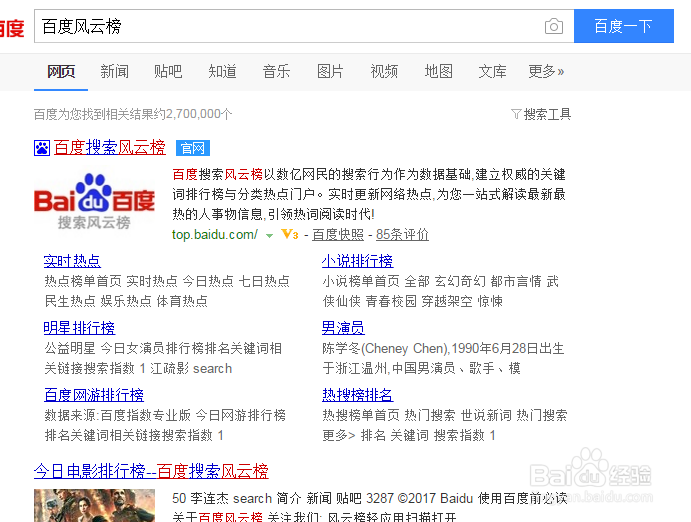Open the 热搜榜排名 sublink
Screen dimensions: 691x522
(x=357, y=395)
